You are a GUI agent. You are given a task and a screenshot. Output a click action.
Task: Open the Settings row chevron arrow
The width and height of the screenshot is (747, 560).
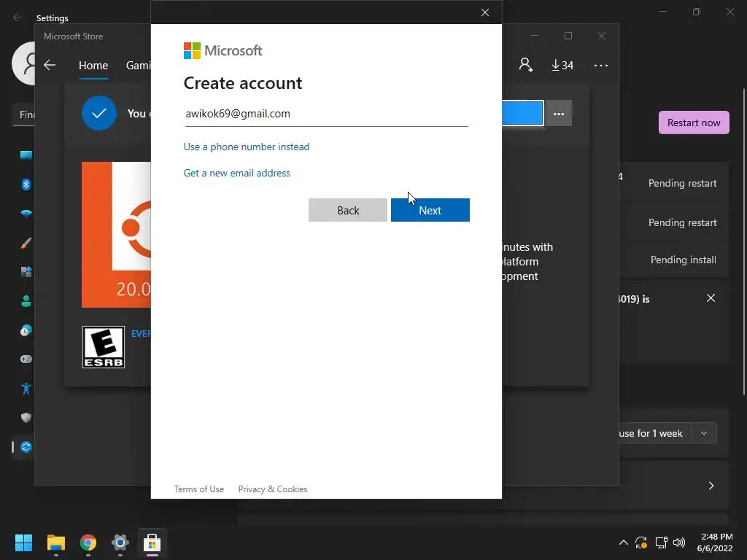pyautogui.click(x=711, y=486)
